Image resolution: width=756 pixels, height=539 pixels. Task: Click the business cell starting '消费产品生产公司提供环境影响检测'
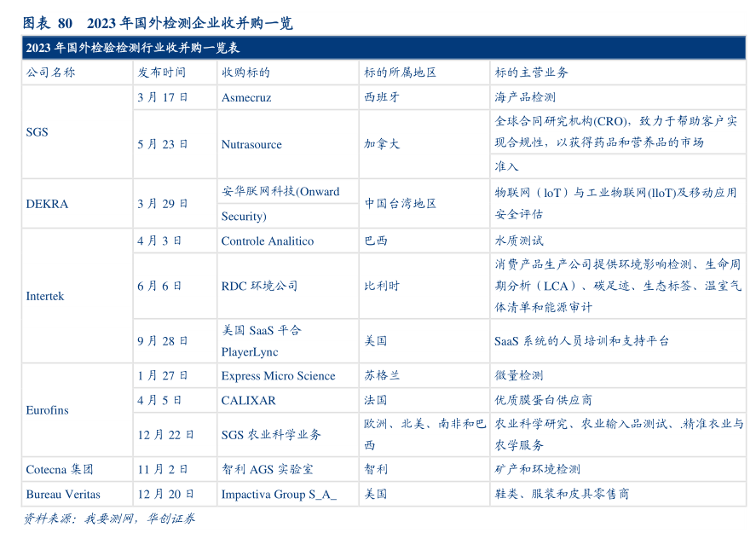click(x=618, y=286)
